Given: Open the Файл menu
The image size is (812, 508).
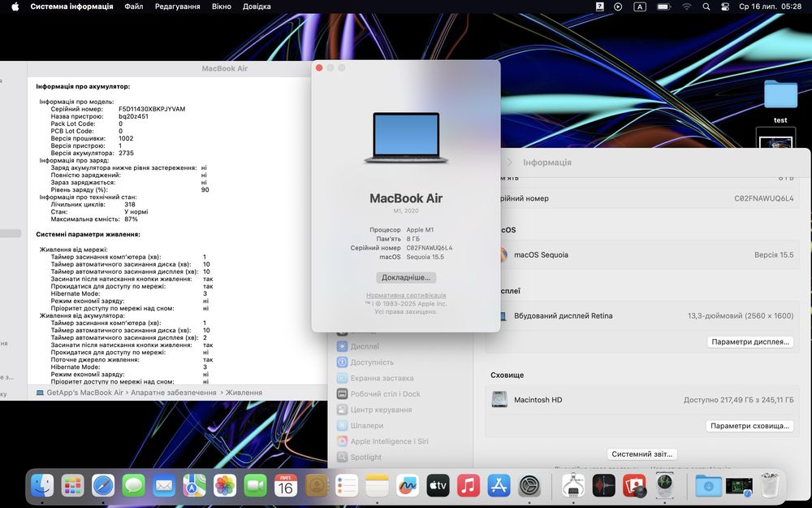Looking at the screenshot, I should point(134,7).
